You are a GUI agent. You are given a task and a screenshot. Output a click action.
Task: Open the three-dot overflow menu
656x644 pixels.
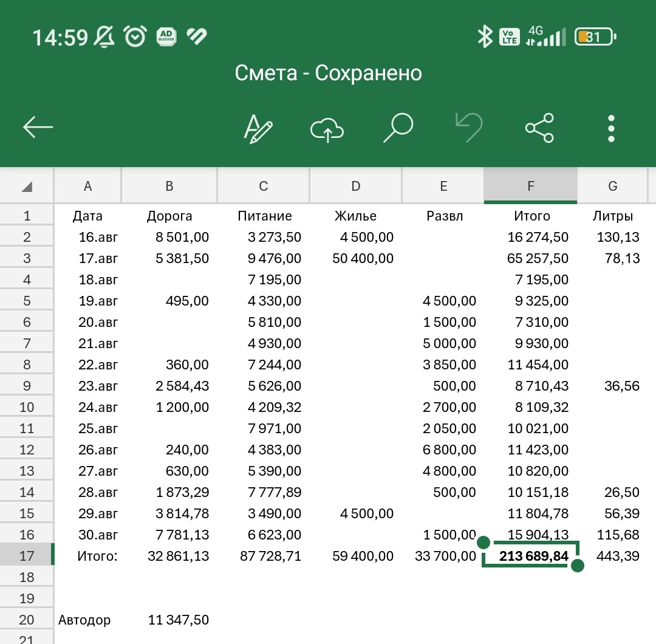point(611,128)
